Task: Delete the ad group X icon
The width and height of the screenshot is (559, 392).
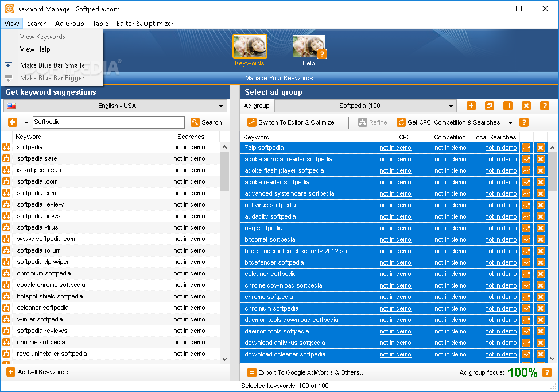Action: tap(526, 106)
